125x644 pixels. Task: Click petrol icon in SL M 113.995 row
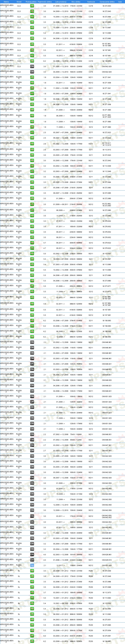click(32, 609)
